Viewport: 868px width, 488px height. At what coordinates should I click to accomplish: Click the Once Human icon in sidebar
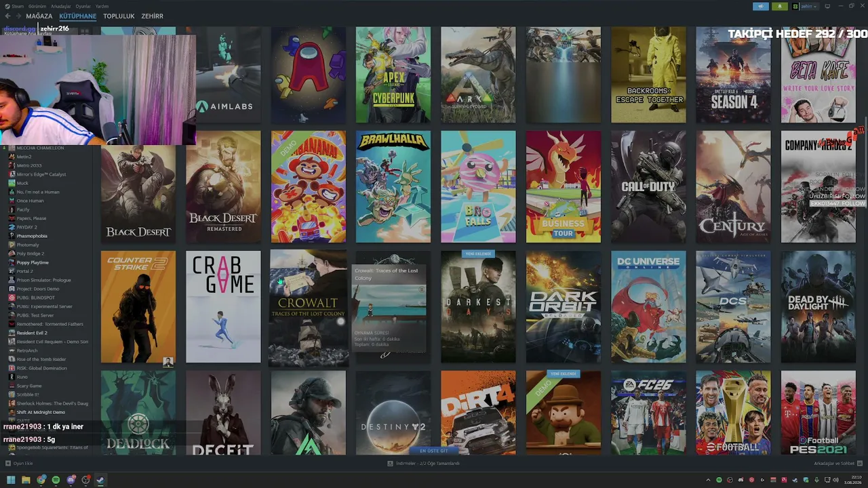click(12, 201)
